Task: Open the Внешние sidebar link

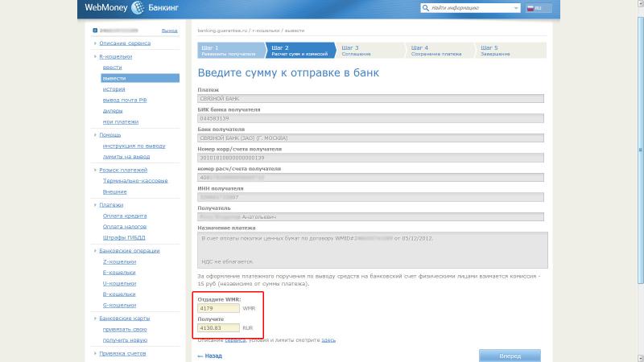Action: click(x=114, y=192)
